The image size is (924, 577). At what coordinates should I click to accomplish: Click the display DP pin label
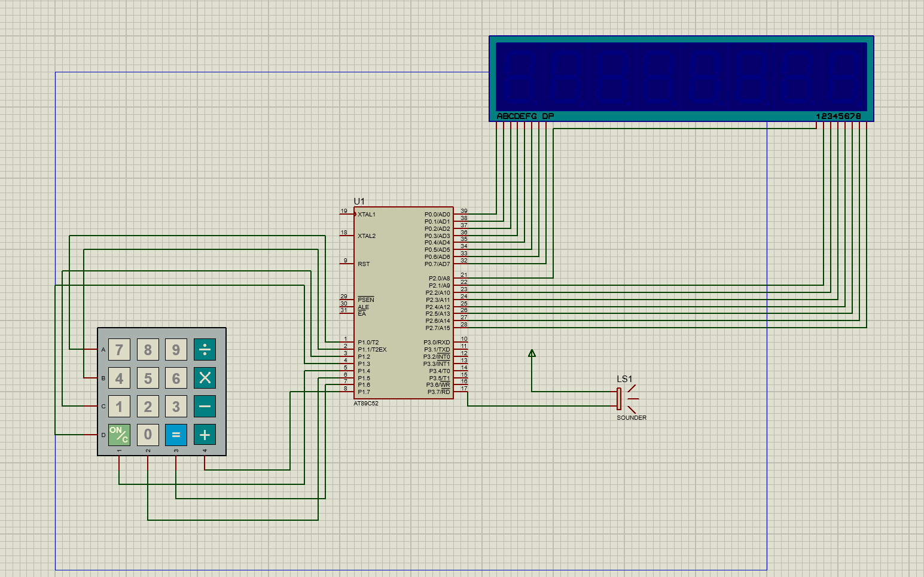548,116
